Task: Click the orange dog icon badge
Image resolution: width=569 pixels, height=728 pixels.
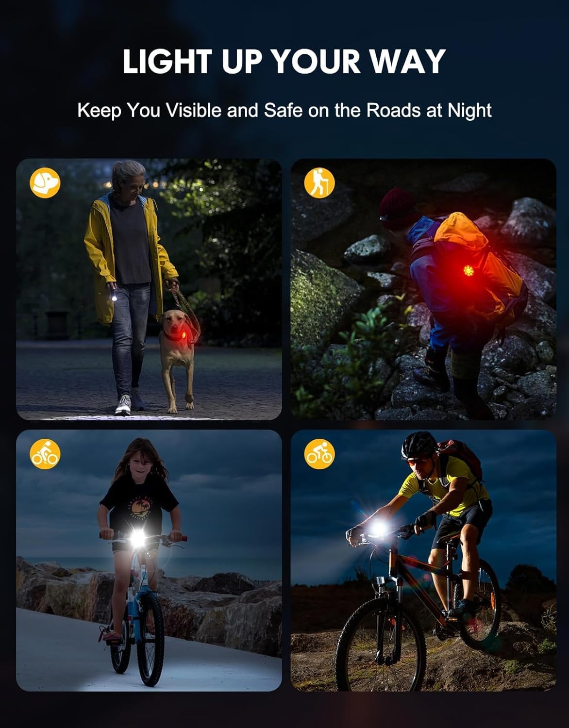Action: point(45,183)
